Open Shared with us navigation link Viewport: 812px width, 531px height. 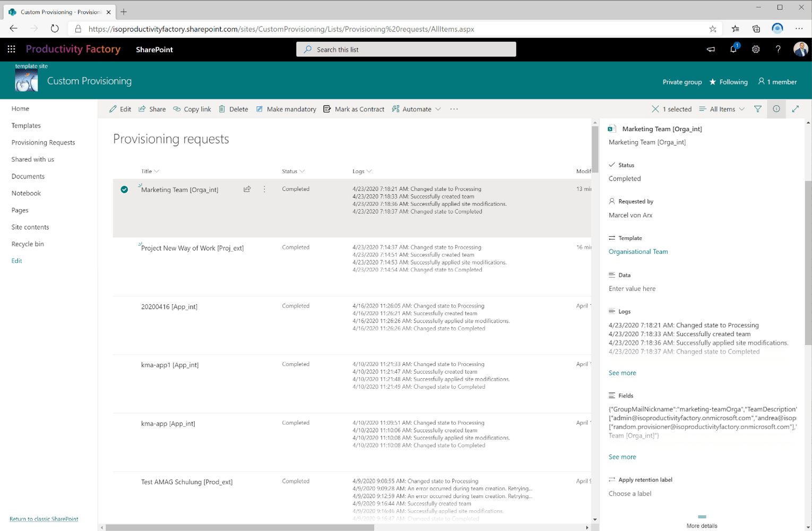tap(32, 159)
